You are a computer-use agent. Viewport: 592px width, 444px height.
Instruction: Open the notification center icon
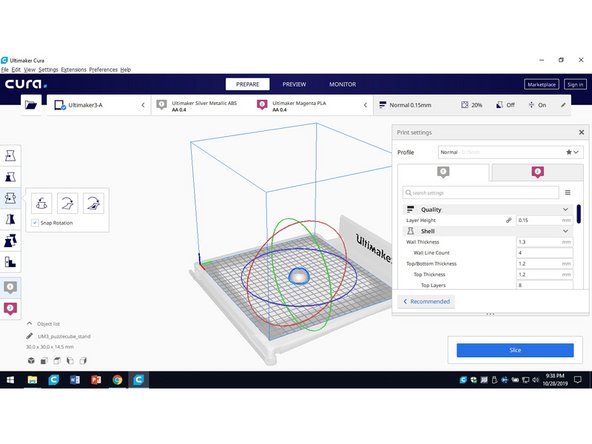(x=578, y=380)
